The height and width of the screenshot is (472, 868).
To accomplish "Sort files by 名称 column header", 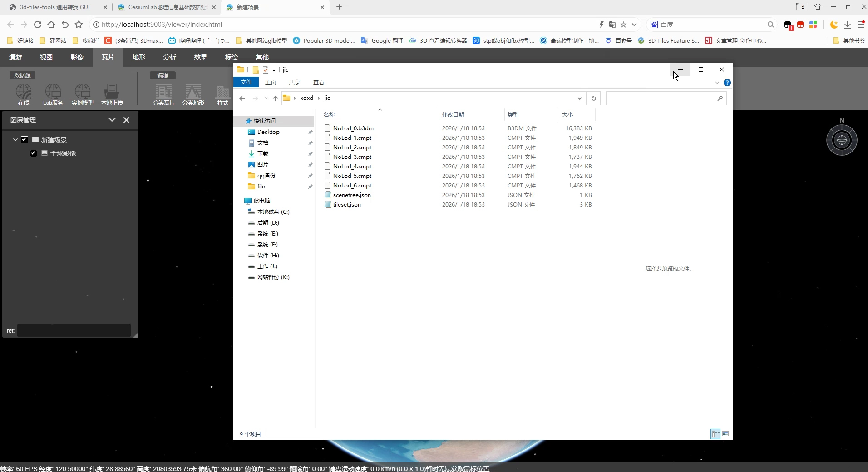I will coord(329,114).
